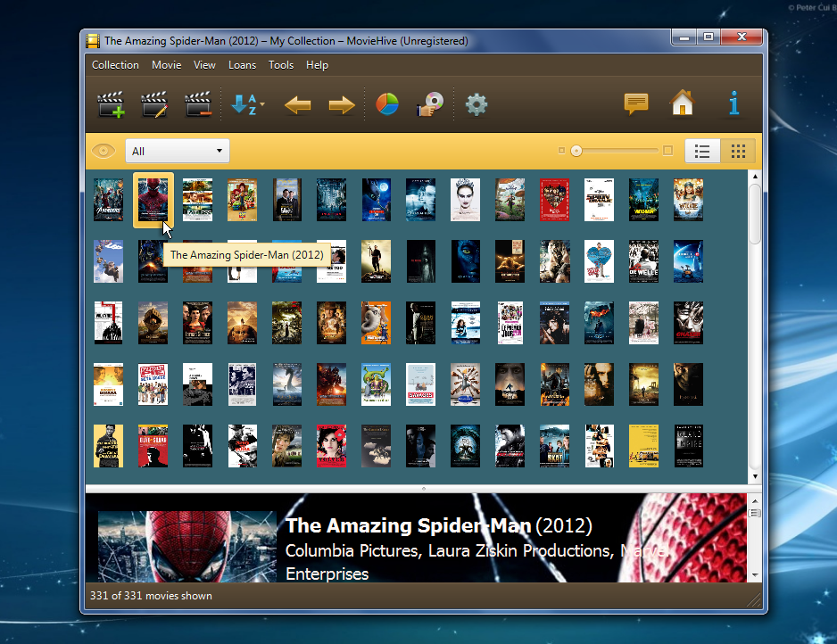Click the details panel scroll down arrow
837x644 pixels.
coord(755,575)
